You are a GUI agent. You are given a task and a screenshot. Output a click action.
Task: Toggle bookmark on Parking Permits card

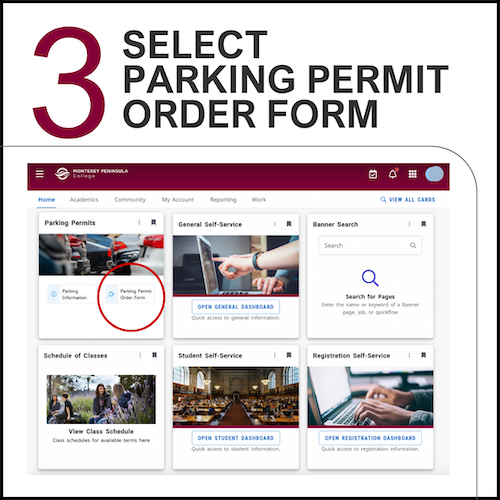tap(153, 222)
